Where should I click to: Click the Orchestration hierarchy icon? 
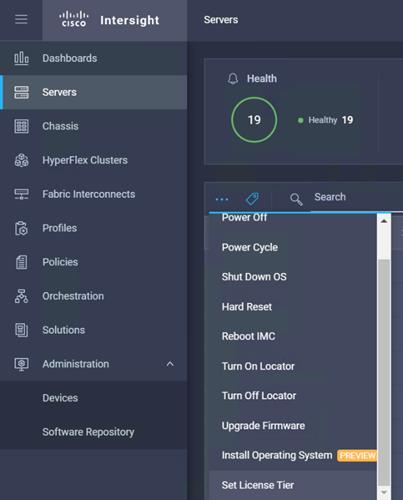[21, 296]
